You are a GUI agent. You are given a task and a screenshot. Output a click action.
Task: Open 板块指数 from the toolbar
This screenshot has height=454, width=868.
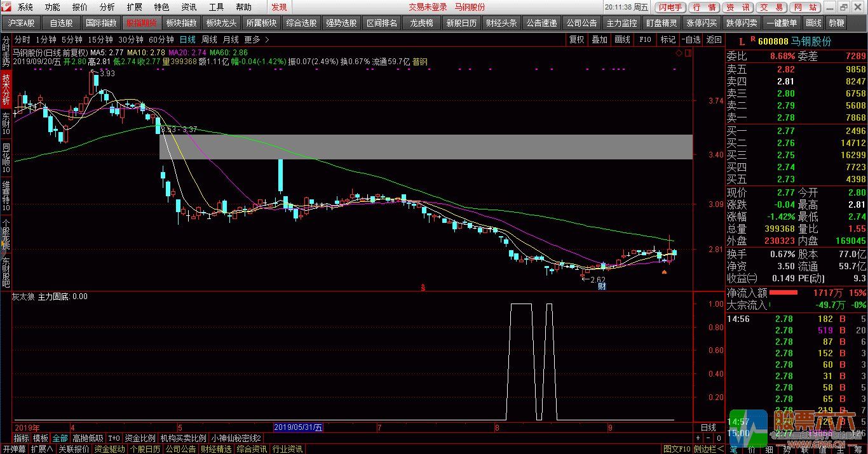point(182,23)
